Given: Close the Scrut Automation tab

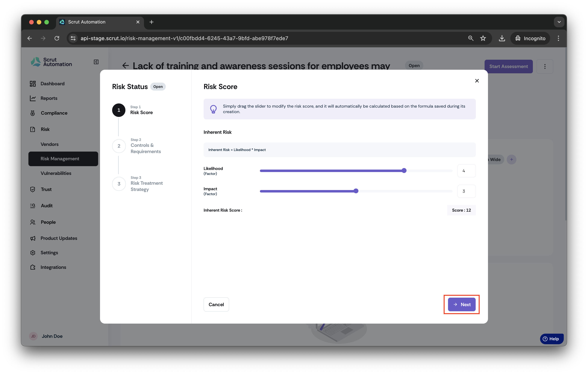Looking at the screenshot, I should click(138, 22).
